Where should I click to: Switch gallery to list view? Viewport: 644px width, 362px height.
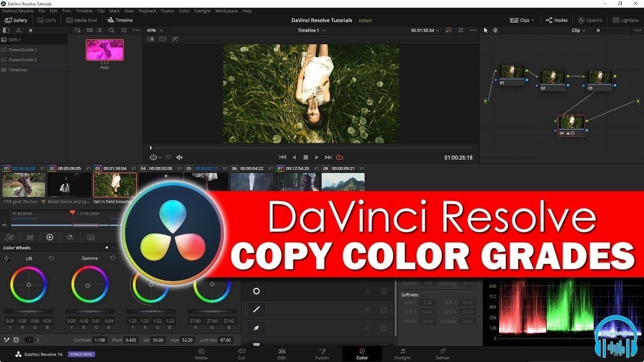pos(101,30)
